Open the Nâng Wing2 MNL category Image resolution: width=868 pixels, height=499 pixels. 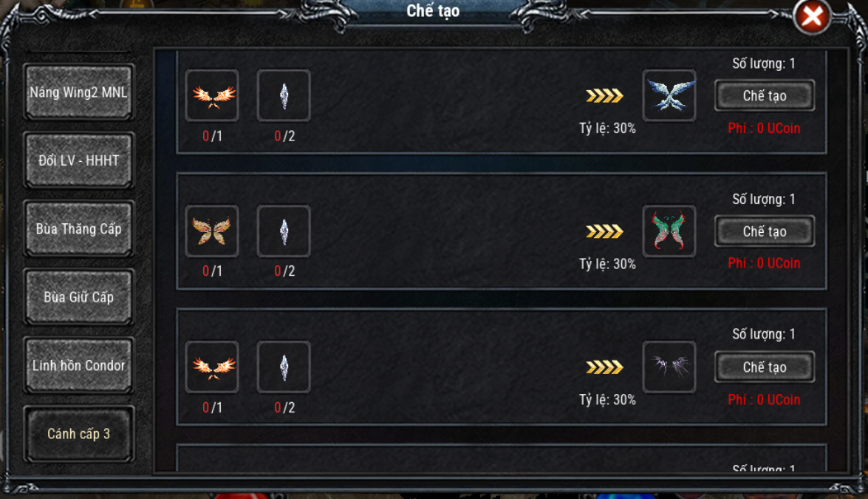point(78,92)
